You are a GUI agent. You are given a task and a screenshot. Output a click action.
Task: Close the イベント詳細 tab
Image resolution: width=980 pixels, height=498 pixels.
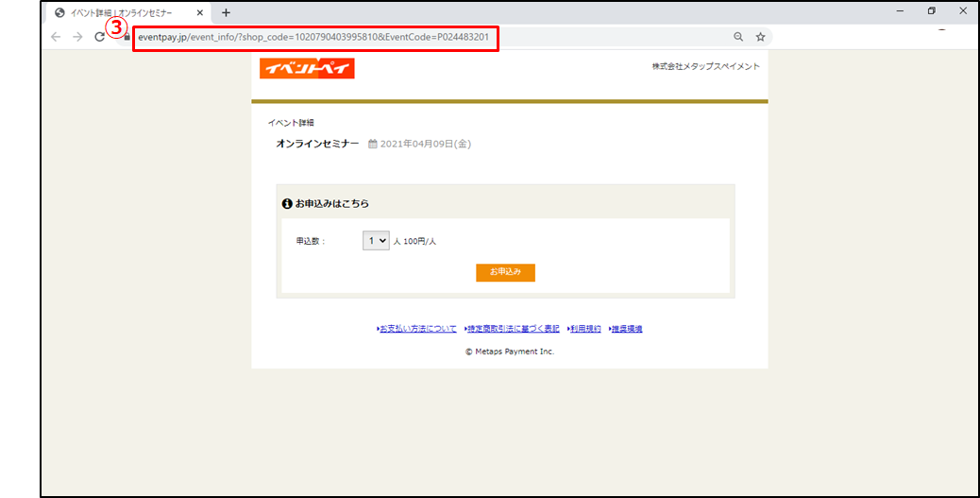pos(200,13)
